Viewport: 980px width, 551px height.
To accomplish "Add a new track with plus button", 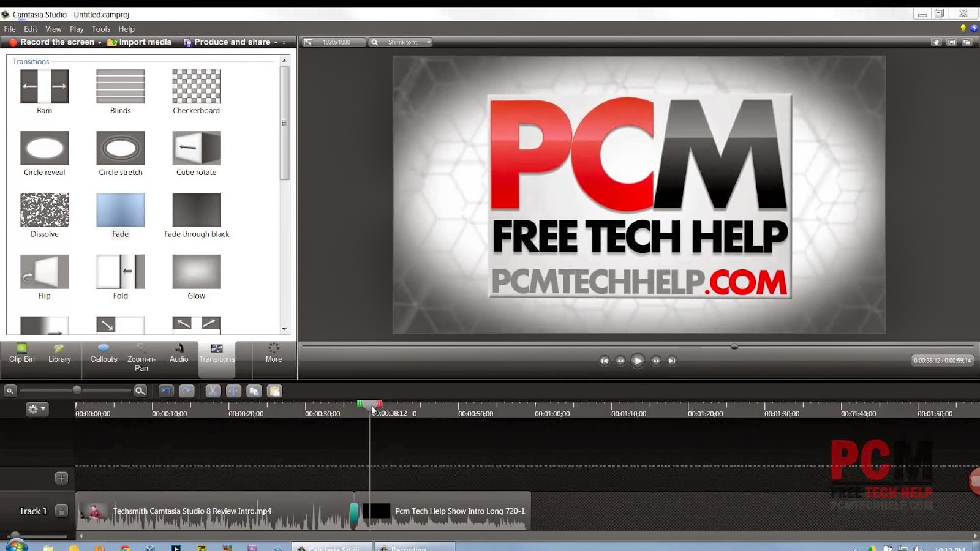I will [x=61, y=478].
